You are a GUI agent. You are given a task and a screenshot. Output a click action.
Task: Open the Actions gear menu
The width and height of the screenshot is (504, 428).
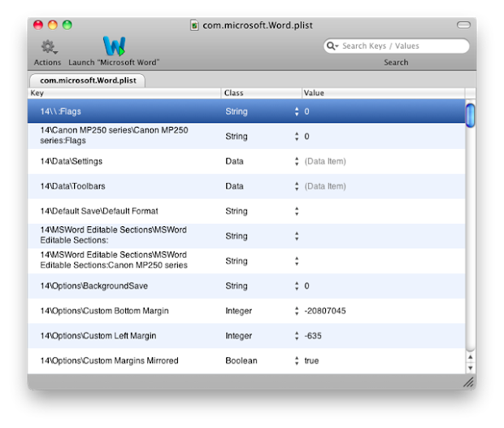[x=49, y=47]
